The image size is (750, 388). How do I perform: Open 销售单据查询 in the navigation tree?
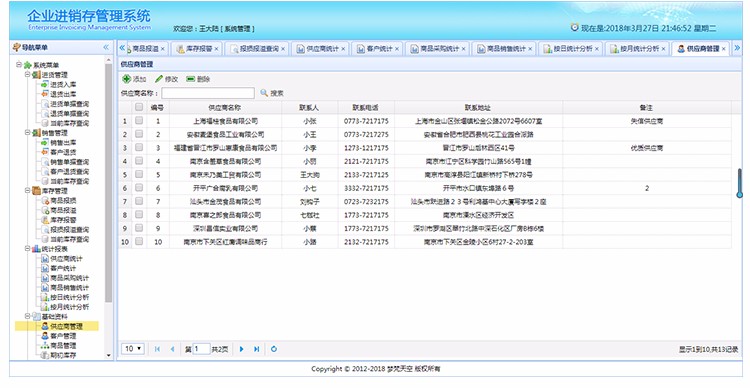69,162
